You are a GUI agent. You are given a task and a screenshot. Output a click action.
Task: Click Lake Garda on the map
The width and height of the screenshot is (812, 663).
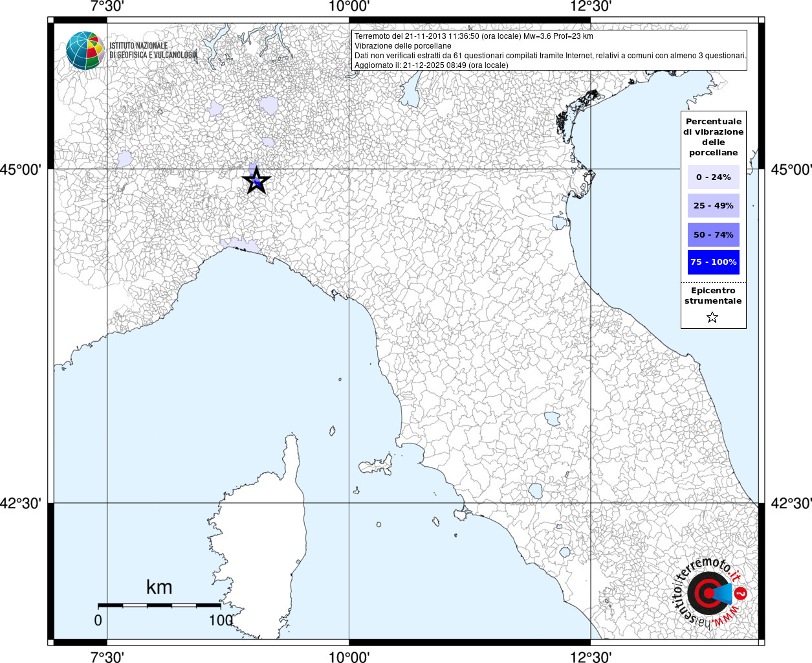[x=411, y=87]
